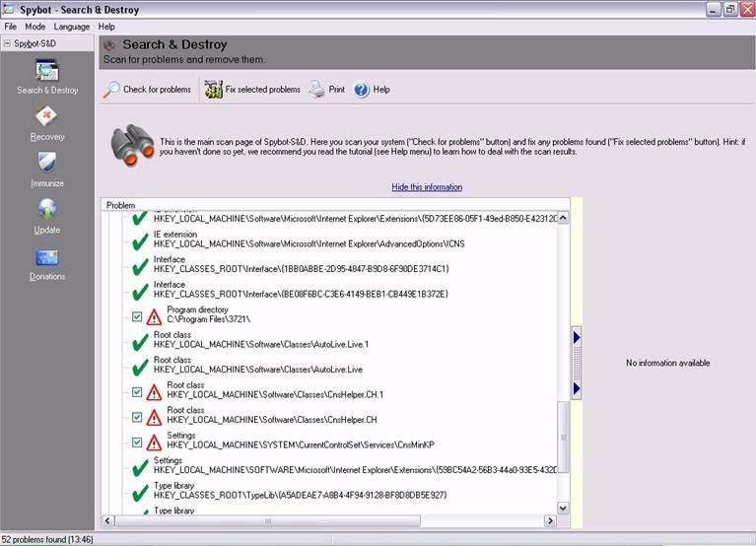Screen dimensions: 756x546
Task: Open the toolbar Help button
Action: [x=372, y=90]
